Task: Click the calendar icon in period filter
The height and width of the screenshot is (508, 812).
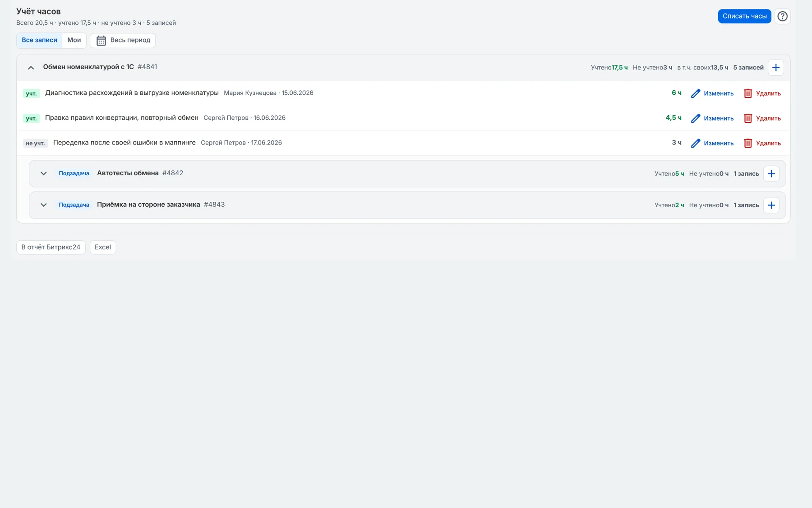Action: click(101, 41)
